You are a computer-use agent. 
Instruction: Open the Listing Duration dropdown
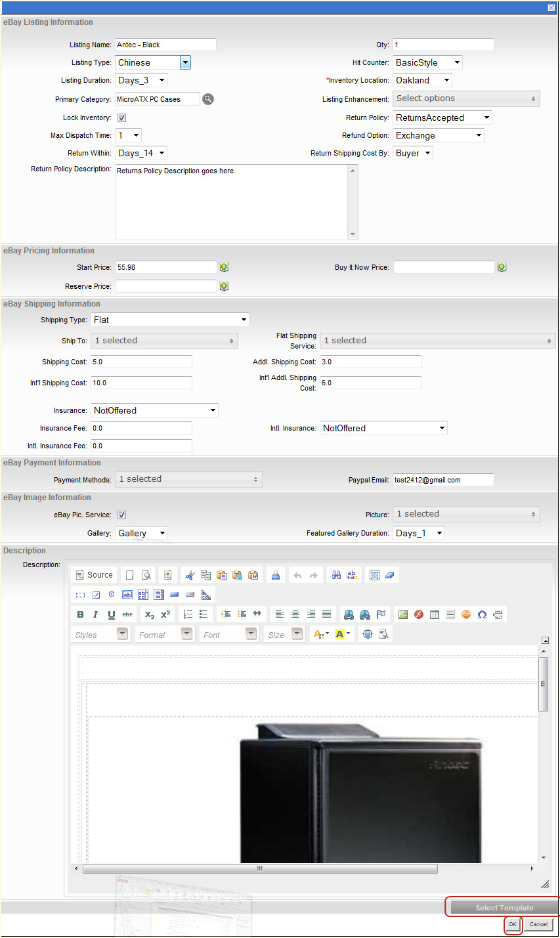(141, 80)
